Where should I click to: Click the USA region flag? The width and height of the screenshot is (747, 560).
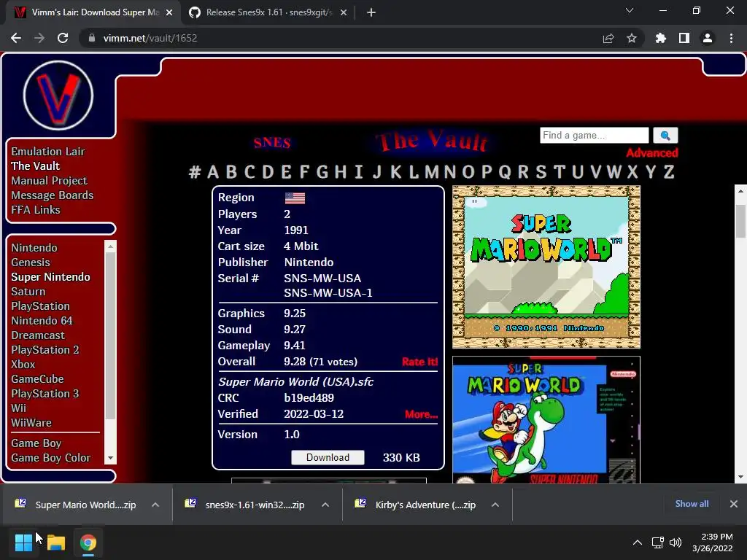pyautogui.click(x=295, y=198)
